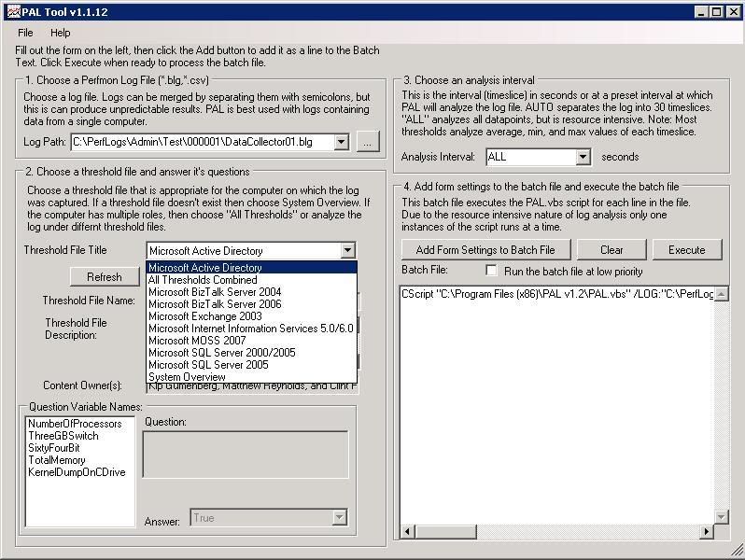The height and width of the screenshot is (560, 745).
Task: Click the batch file vertical scrollbar down arrow
Action: (722, 517)
